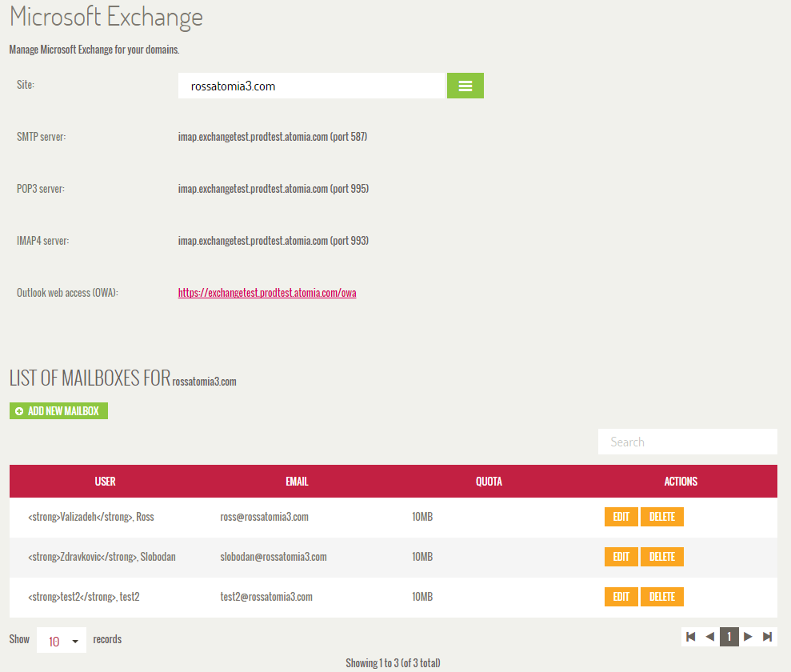Click the SMTP server label
The image size is (791, 672).
pos(42,137)
